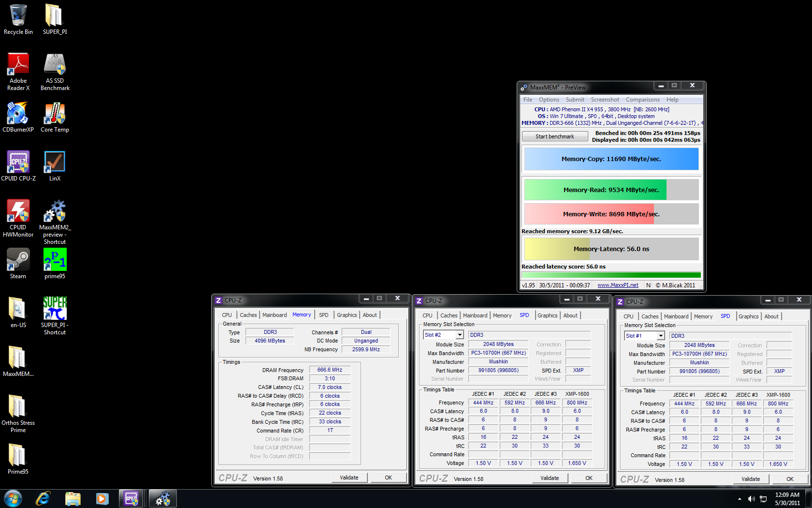812x508 pixels.
Task: Click the DC Mode value Unganged
Action: click(x=366, y=341)
